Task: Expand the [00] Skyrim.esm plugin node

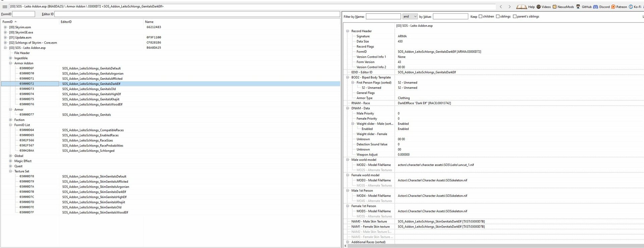Action: tap(5, 27)
